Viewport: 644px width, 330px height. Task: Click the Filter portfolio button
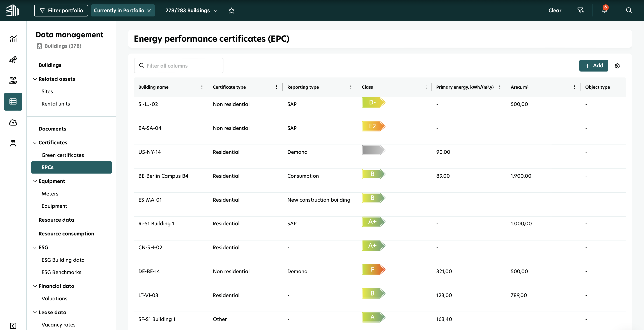[x=61, y=11]
